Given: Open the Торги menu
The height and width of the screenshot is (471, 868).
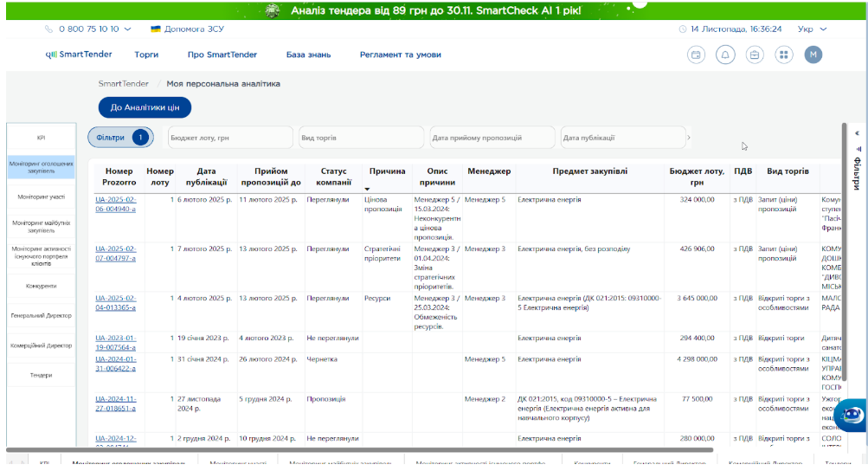Looking at the screenshot, I should pos(146,55).
